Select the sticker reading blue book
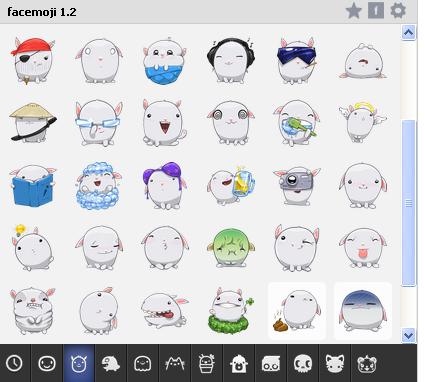425x382 pixels. click(32, 185)
